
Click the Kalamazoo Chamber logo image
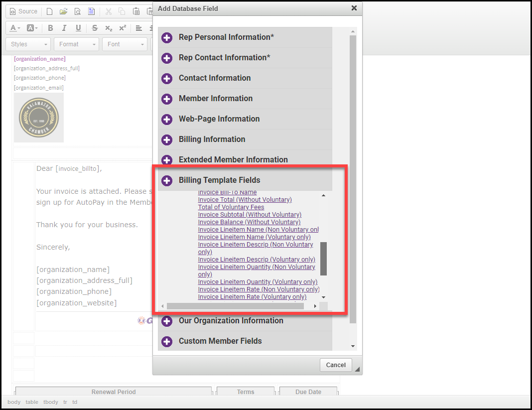[39, 118]
